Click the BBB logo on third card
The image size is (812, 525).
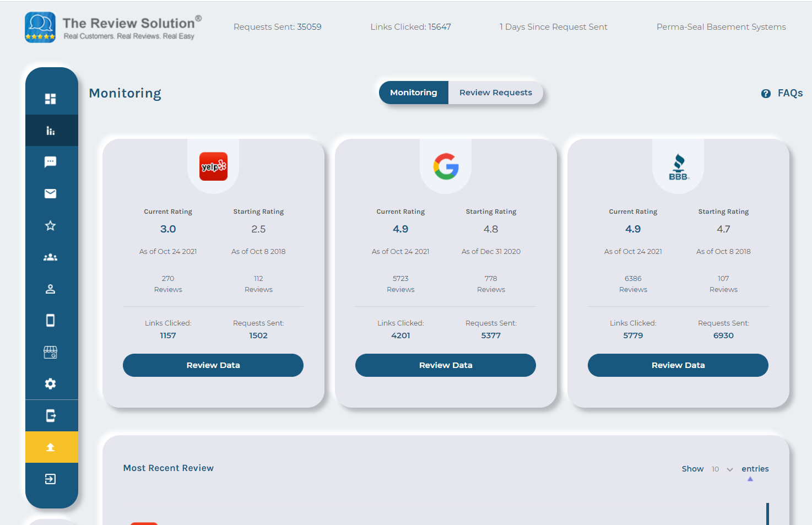coord(679,167)
